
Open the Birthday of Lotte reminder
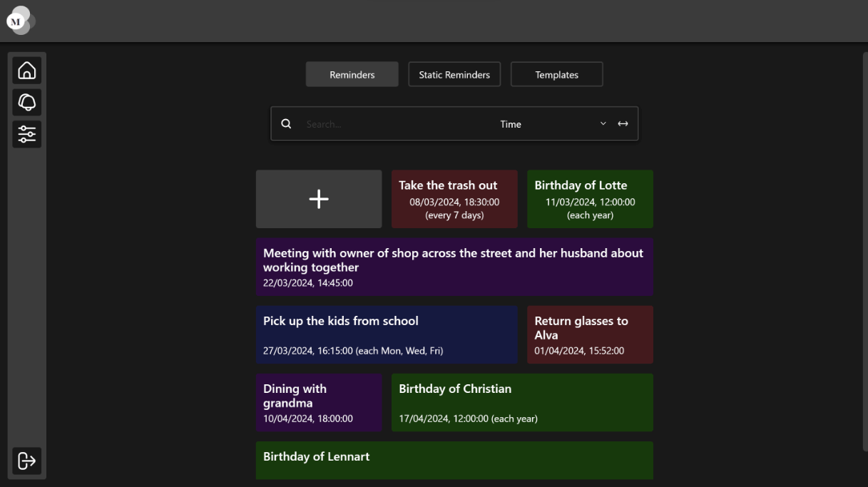pos(590,199)
